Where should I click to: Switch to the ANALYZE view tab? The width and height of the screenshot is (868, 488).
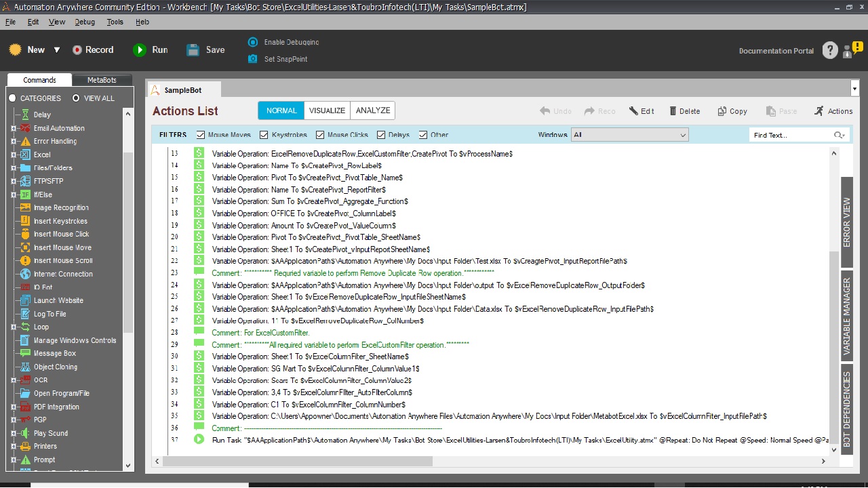(x=373, y=110)
